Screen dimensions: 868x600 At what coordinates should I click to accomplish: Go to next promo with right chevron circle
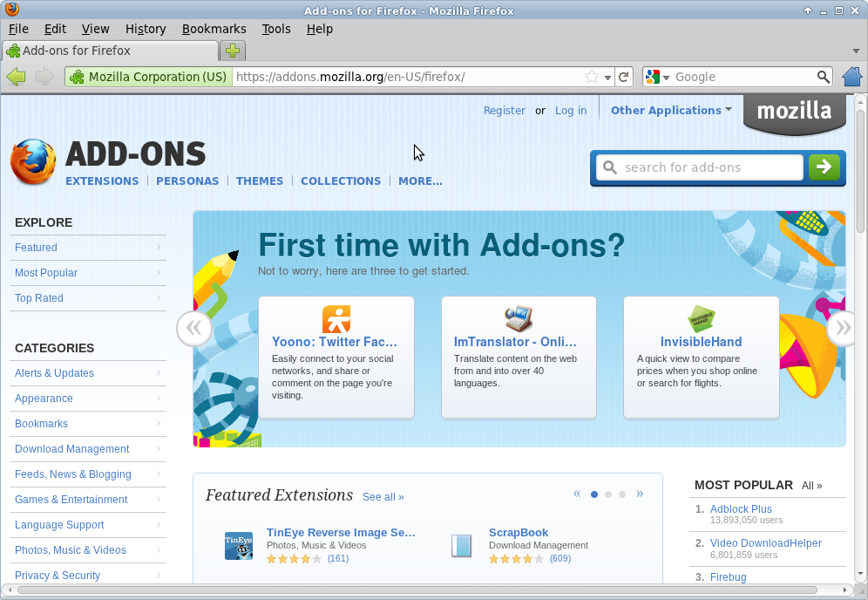coord(843,329)
